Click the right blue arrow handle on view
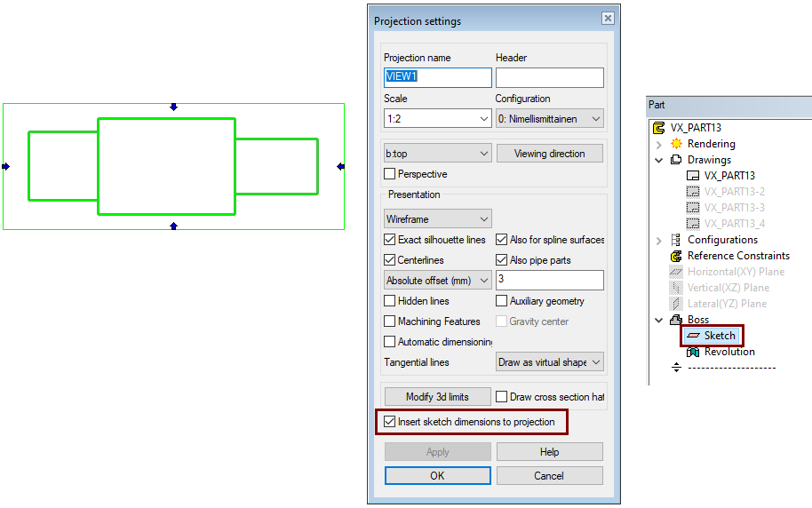This screenshot has height=508, width=812. click(x=340, y=166)
